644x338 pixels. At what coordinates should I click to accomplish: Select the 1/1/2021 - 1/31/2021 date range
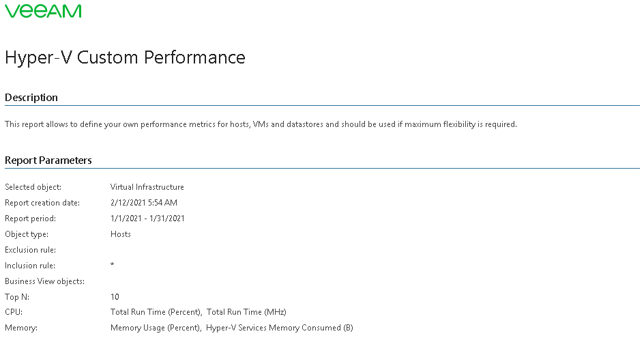tap(147, 219)
